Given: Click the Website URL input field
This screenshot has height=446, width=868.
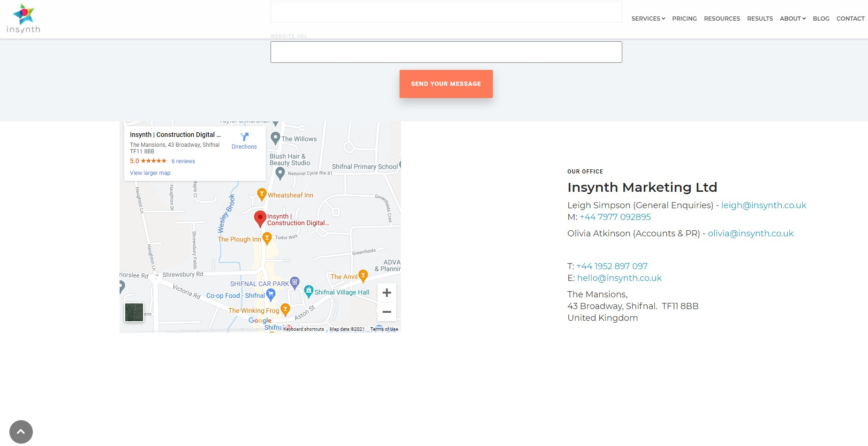Looking at the screenshot, I should tap(446, 52).
